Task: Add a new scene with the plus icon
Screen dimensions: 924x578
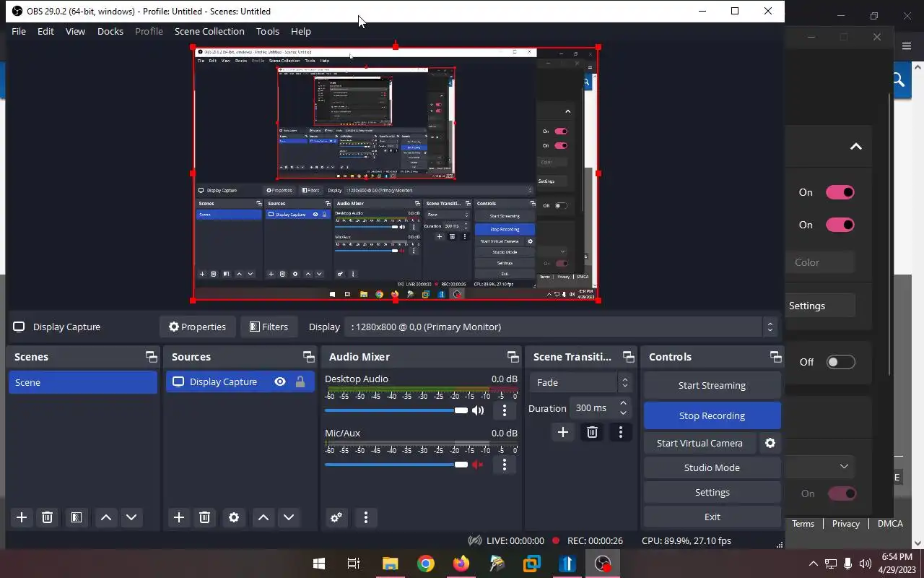Action: [x=22, y=517]
